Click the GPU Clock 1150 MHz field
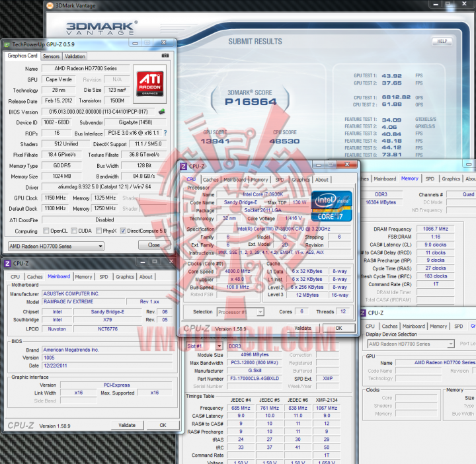The height and width of the screenshot is (464, 476). (55, 198)
